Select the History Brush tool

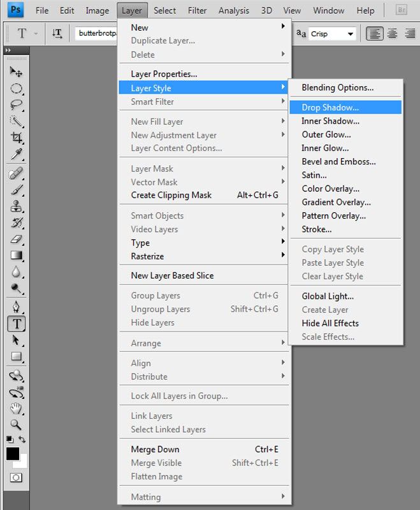click(x=16, y=223)
